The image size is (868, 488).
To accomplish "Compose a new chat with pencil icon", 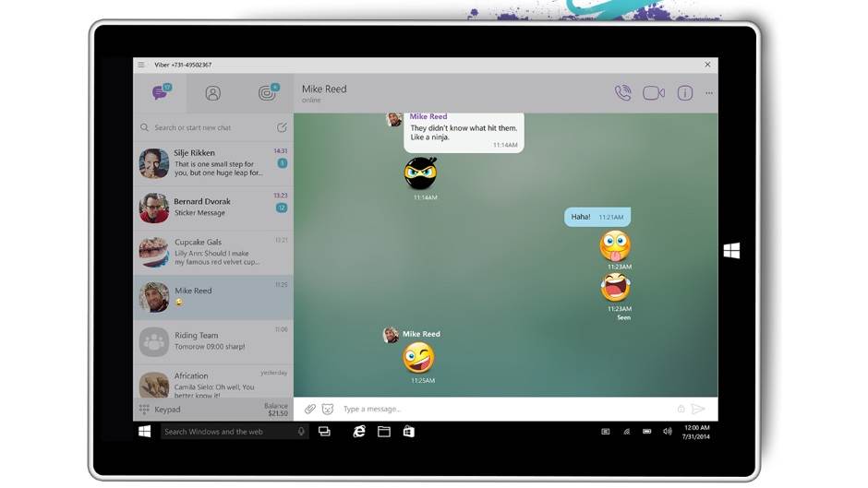I will point(282,128).
